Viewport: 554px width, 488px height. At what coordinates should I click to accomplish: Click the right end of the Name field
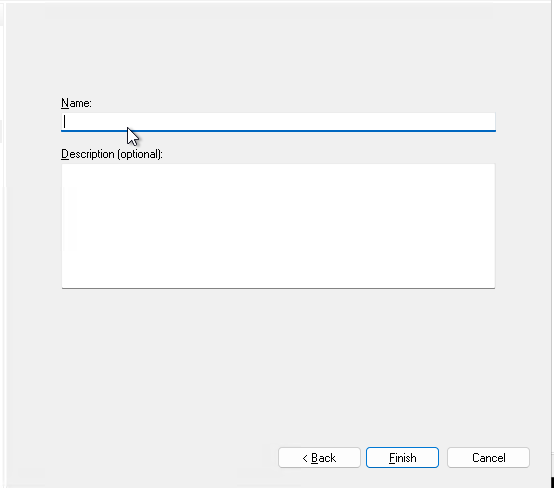[x=489, y=122]
